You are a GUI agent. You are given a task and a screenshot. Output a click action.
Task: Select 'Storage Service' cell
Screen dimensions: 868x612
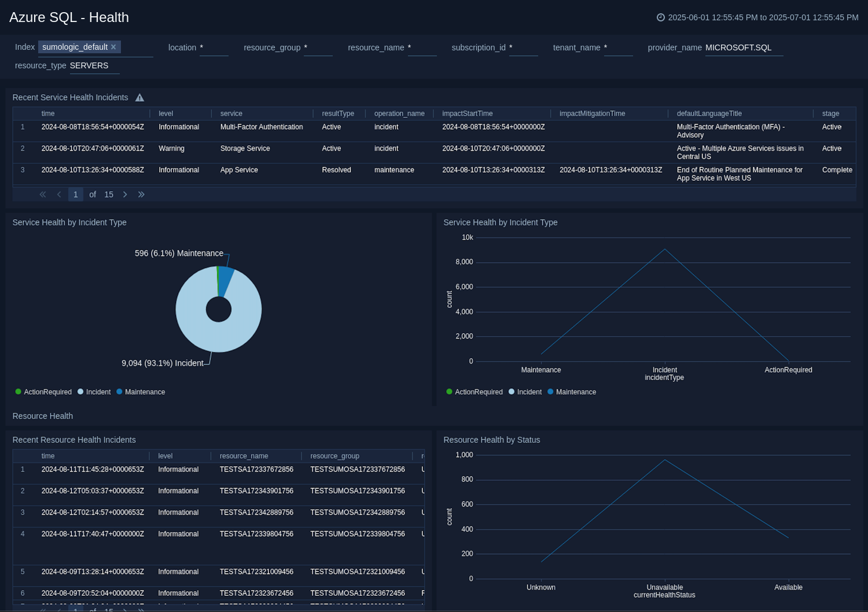coord(245,149)
